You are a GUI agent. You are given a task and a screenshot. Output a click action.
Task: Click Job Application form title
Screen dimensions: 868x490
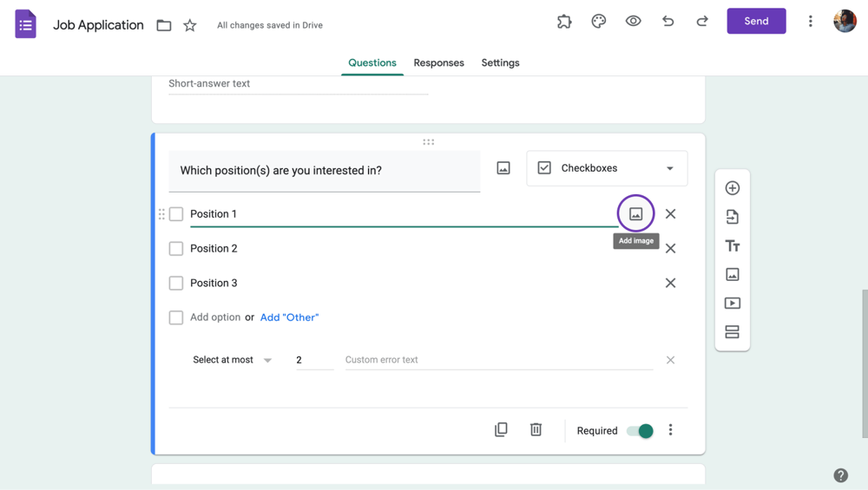(x=99, y=25)
